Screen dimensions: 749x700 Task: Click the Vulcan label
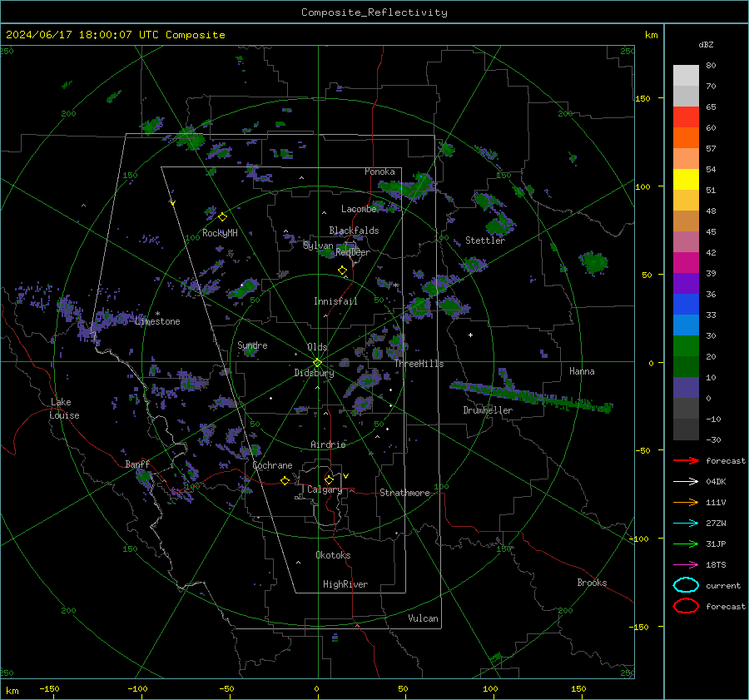click(423, 618)
